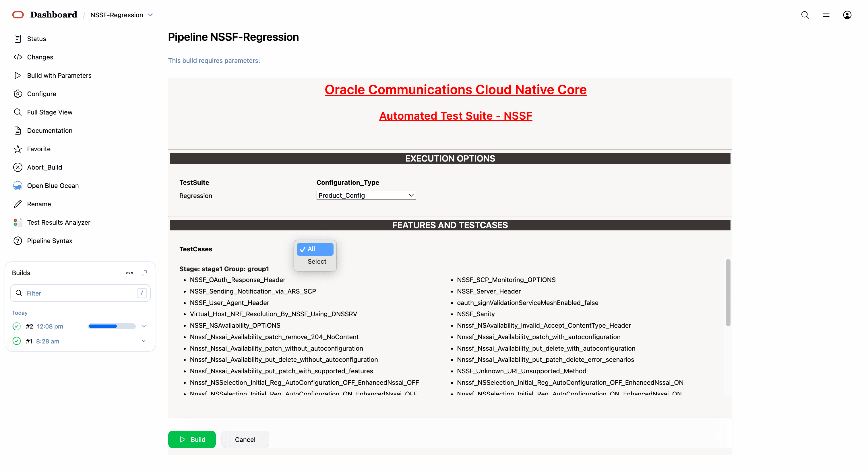868x472 pixels.
Task: Open Blue Ocean via its icon
Action: (x=18, y=186)
